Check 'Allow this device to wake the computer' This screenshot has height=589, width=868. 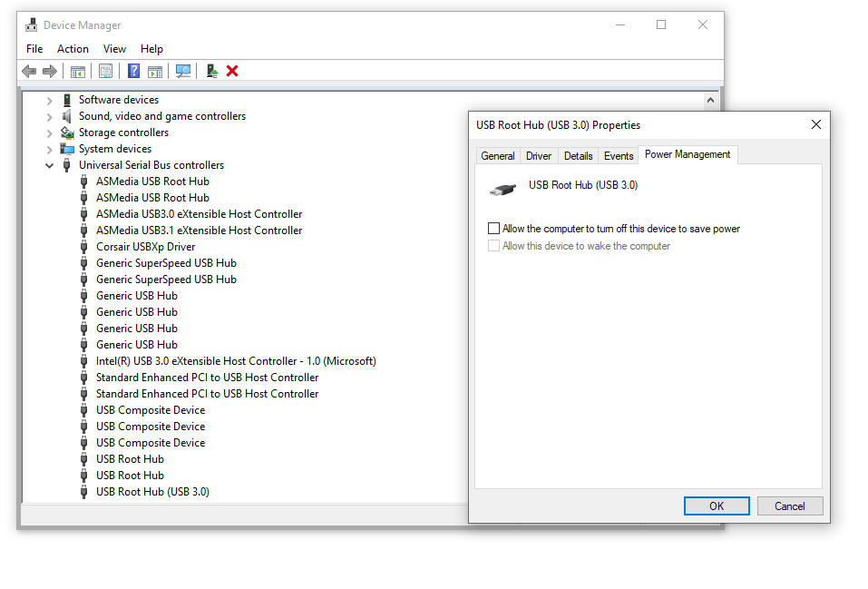click(x=493, y=245)
